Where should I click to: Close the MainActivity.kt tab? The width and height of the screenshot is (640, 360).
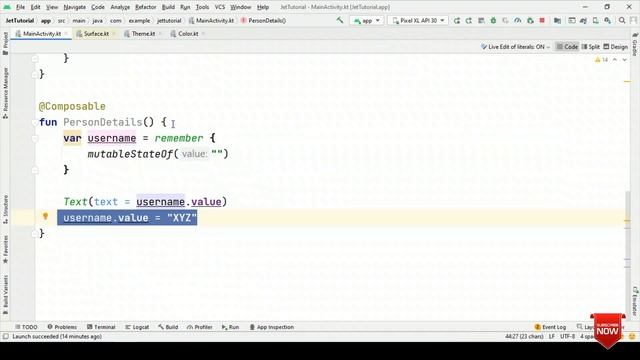coord(67,34)
